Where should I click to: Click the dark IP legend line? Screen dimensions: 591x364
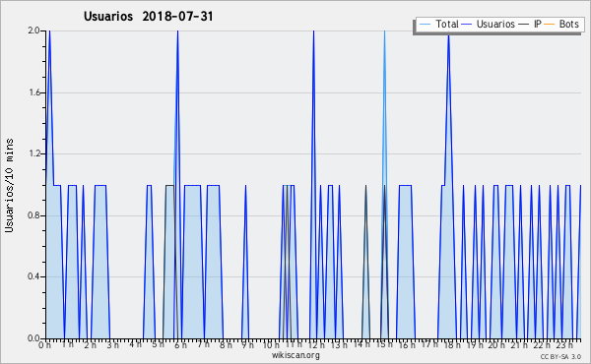[524, 25]
